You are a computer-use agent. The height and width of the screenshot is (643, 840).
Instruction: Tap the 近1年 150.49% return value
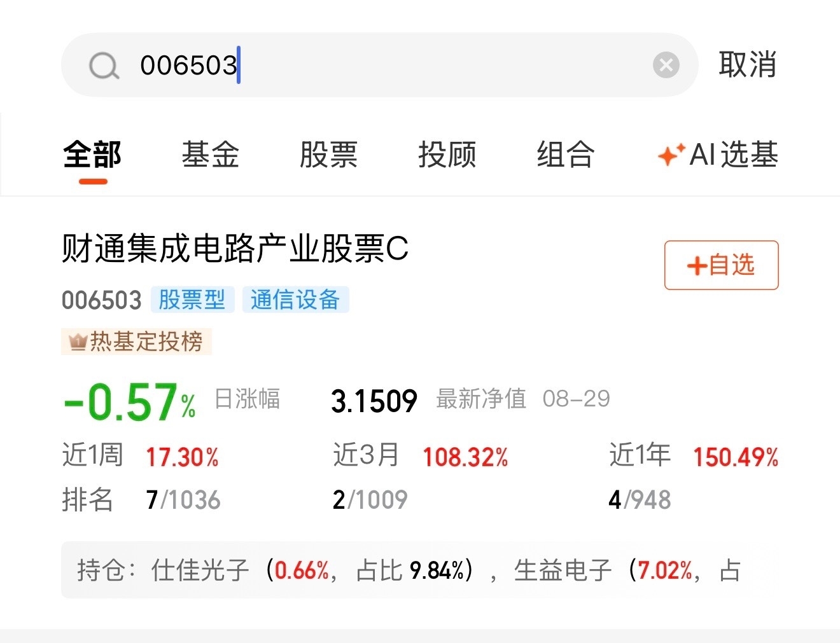pyautogui.click(x=736, y=457)
